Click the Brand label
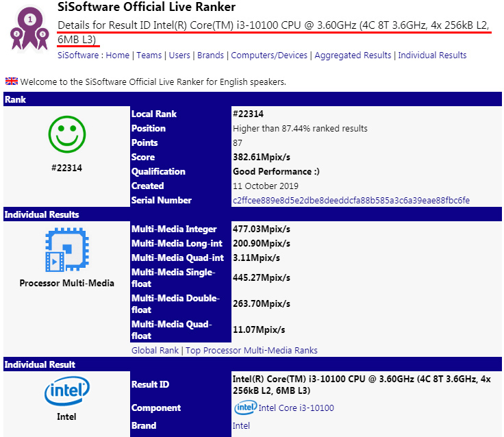Screen dimensions: 504x437 click(144, 425)
